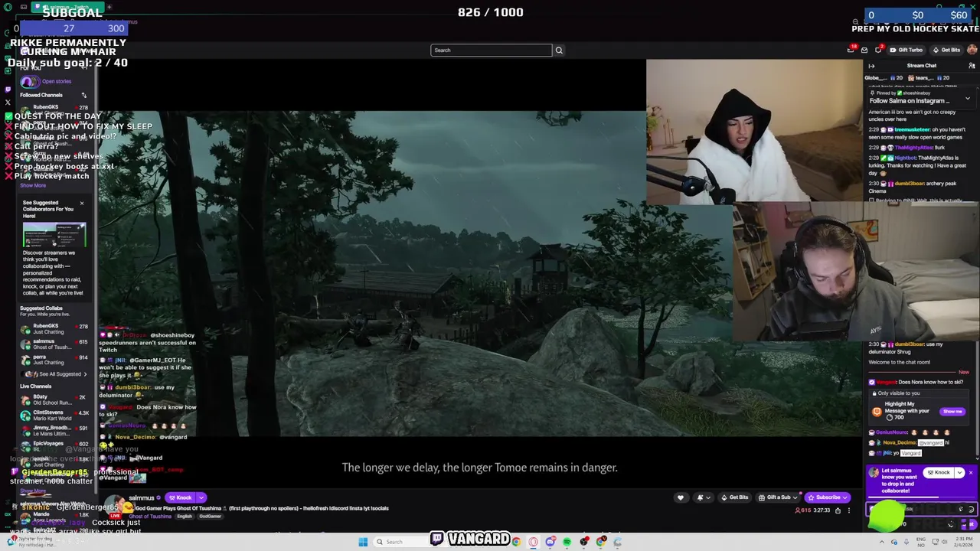Open B0aty Old School RuneScape channel
Screen dimensions: 980x551
pyautogui.click(x=54, y=399)
